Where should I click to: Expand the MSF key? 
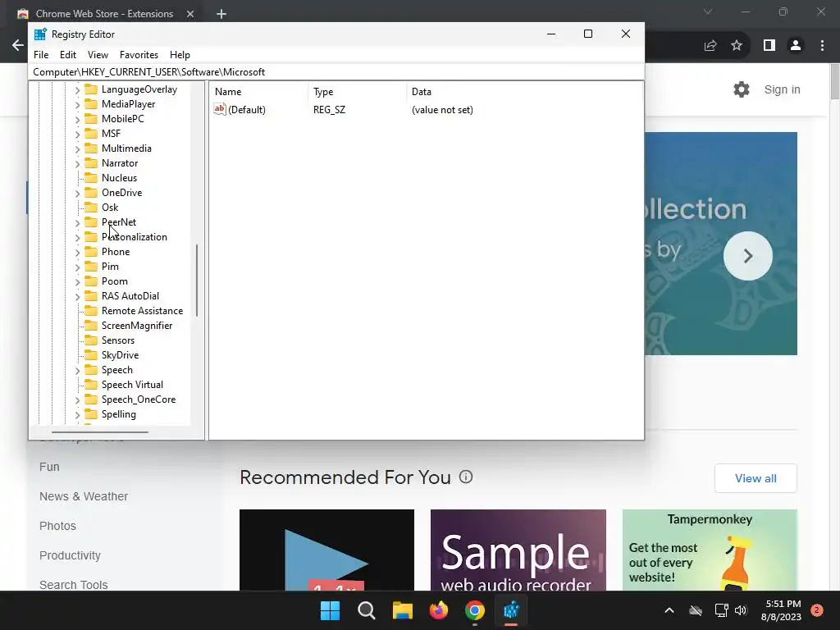click(77, 134)
